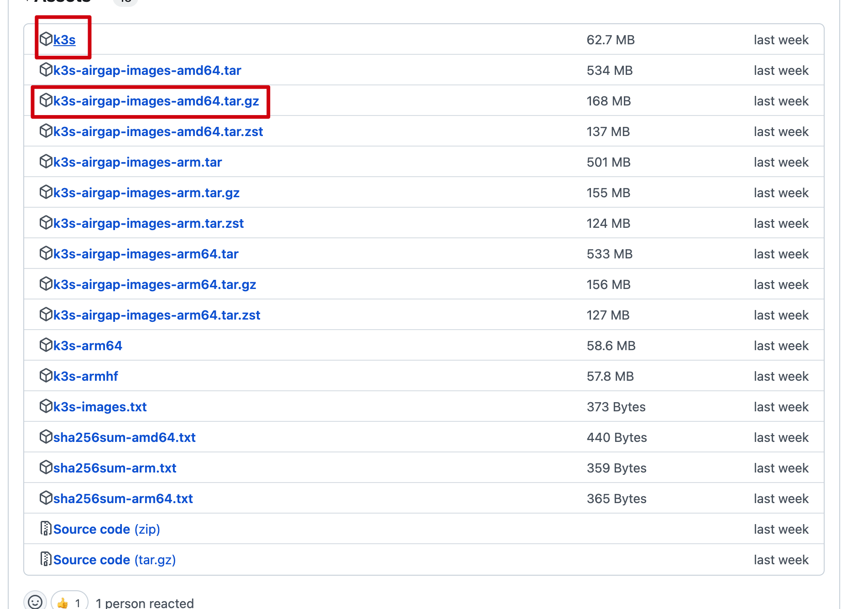Download k3s-airgap-images-arm64.tar.gz
Image resolution: width=868 pixels, height=609 pixels.
(155, 284)
